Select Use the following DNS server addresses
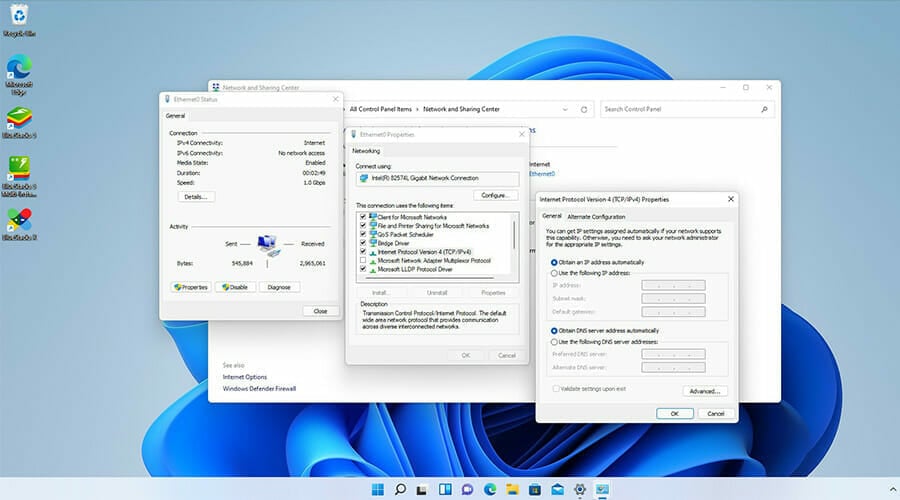This screenshot has width=900, height=500. pos(554,342)
